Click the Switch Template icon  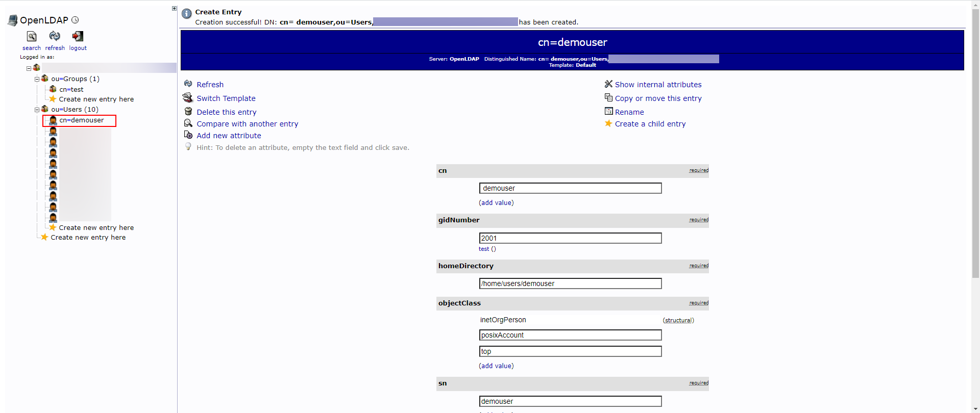(x=188, y=97)
